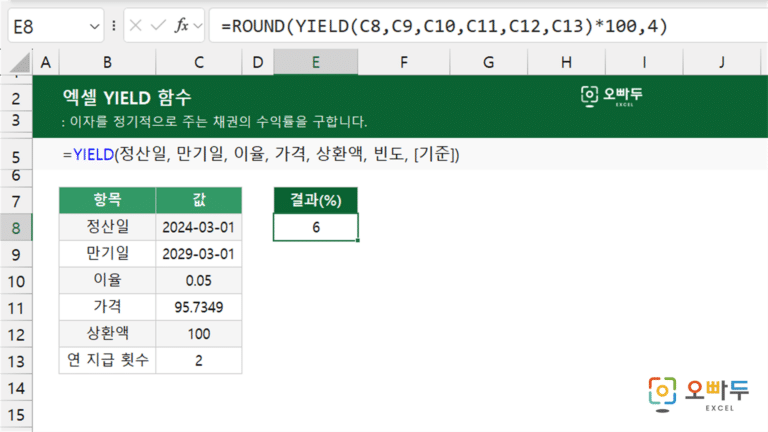Select row 5 header
Image resolution: width=768 pixels, height=432 pixels.
[x=16, y=157]
